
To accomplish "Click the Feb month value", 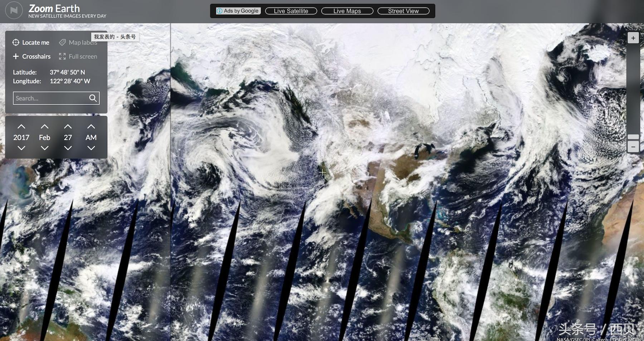I will (45, 137).
